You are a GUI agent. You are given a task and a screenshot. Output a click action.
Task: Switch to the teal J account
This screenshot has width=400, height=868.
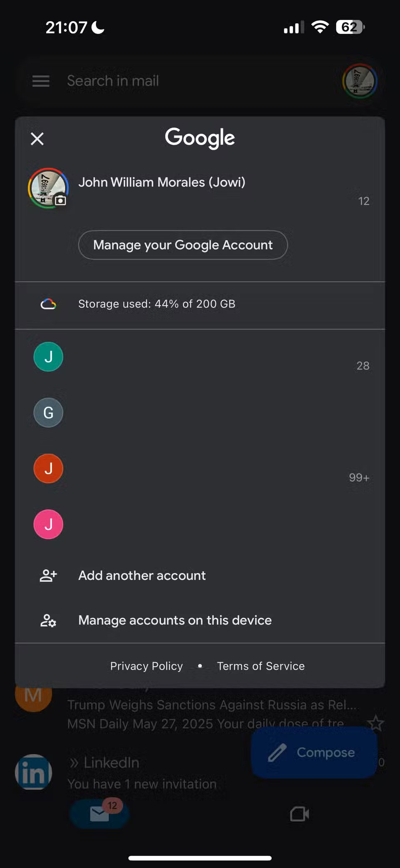point(48,357)
